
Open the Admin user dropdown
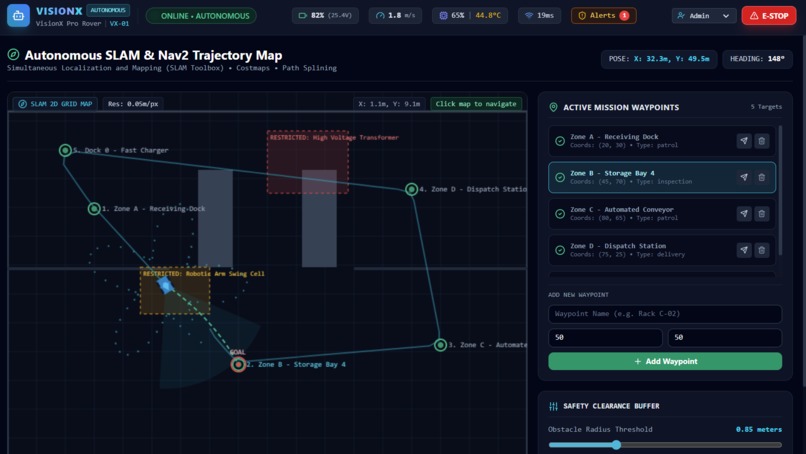click(x=703, y=15)
